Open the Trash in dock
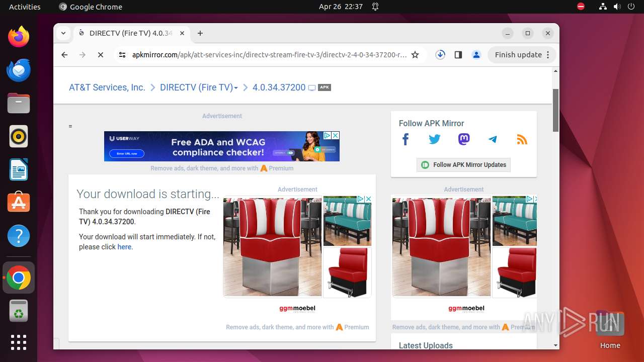Screen dimensions: 644x362 (x=19, y=311)
